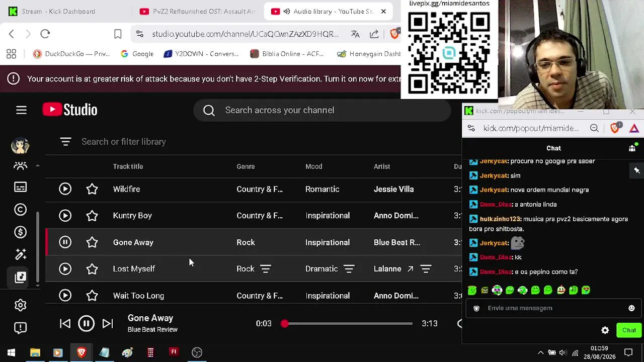Play the Lost Myself track
Image resolution: width=644 pixels, height=362 pixels.
pos(65,269)
